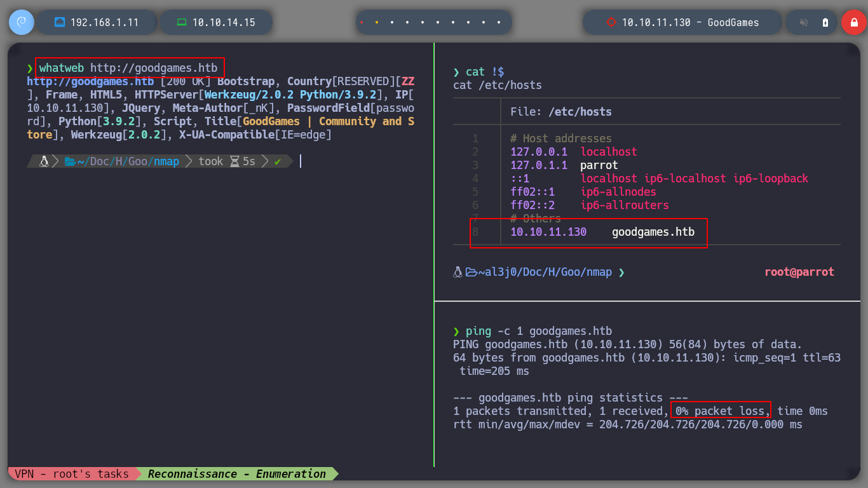
Task: Click the time=205 ms value
Action: pos(494,371)
